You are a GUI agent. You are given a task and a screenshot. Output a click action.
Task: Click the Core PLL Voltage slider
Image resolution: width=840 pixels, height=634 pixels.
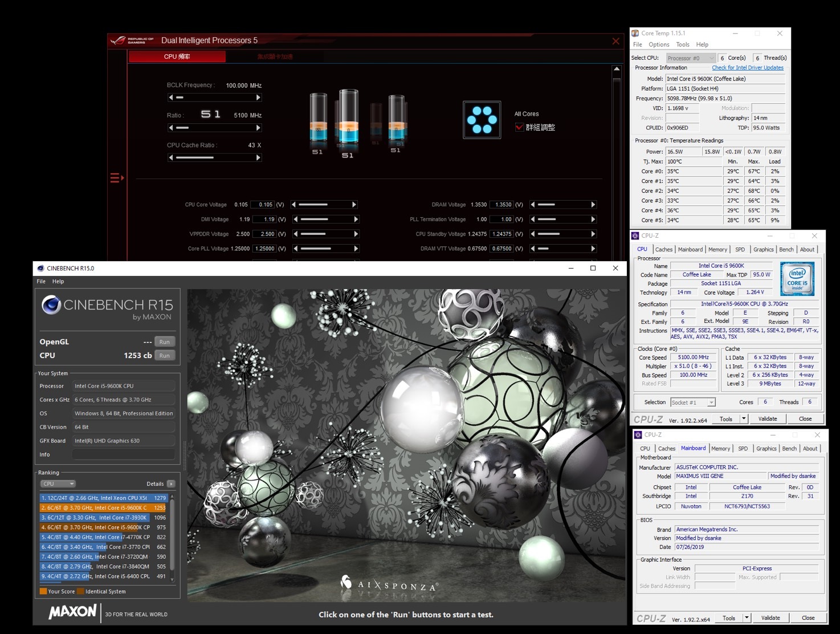(326, 249)
